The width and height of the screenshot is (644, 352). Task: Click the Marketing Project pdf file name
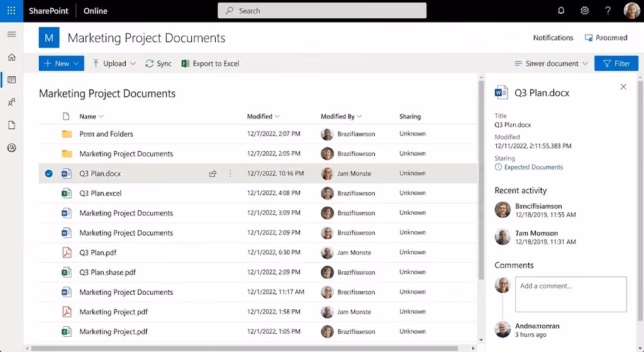113,312
